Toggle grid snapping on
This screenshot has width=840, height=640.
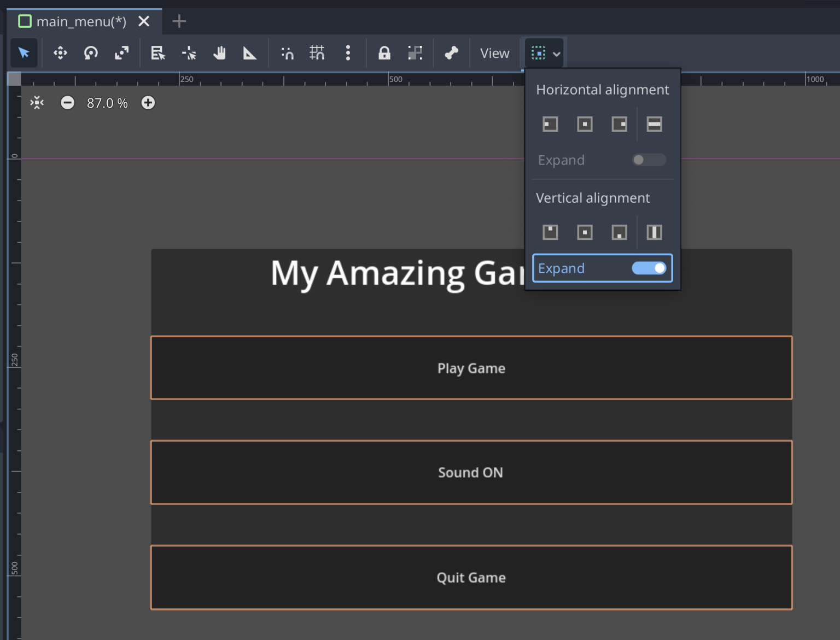(x=317, y=53)
